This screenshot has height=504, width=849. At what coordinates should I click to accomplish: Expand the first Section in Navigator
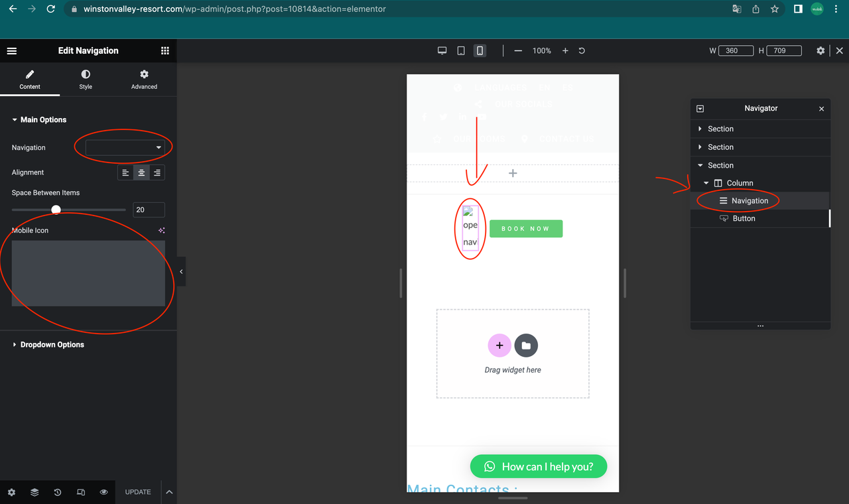click(700, 129)
